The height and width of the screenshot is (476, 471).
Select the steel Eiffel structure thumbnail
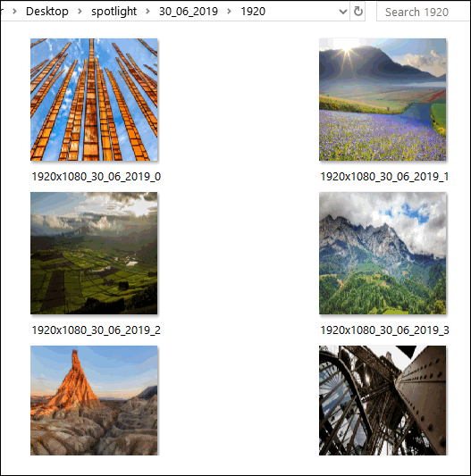coord(383,400)
